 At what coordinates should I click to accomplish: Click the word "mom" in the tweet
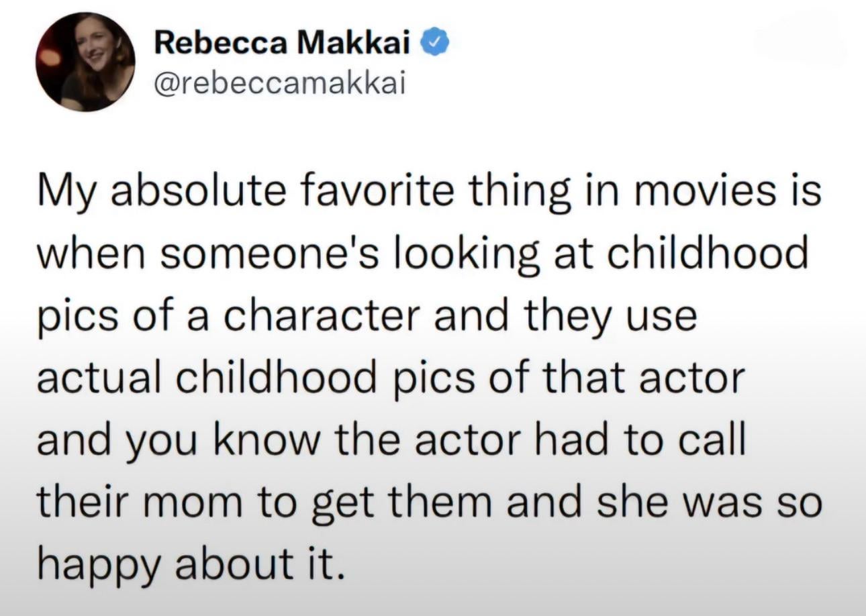point(193,505)
